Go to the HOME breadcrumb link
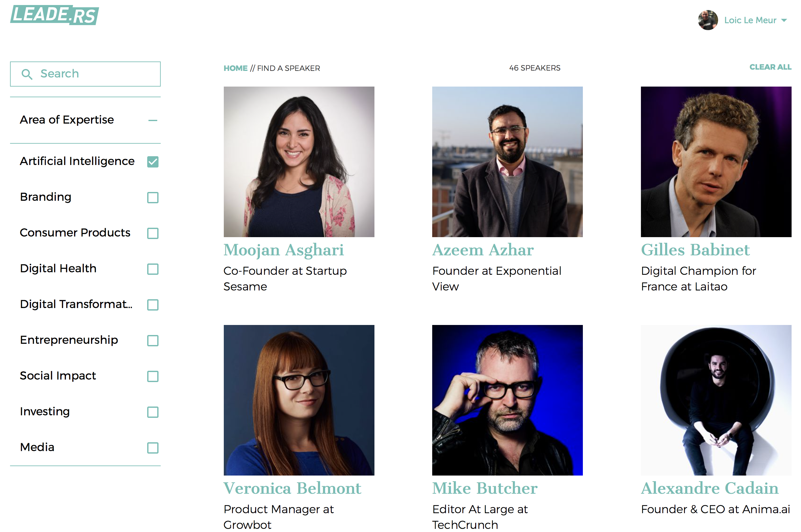801x532 pixels. pyautogui.click(x=235, y=68)
